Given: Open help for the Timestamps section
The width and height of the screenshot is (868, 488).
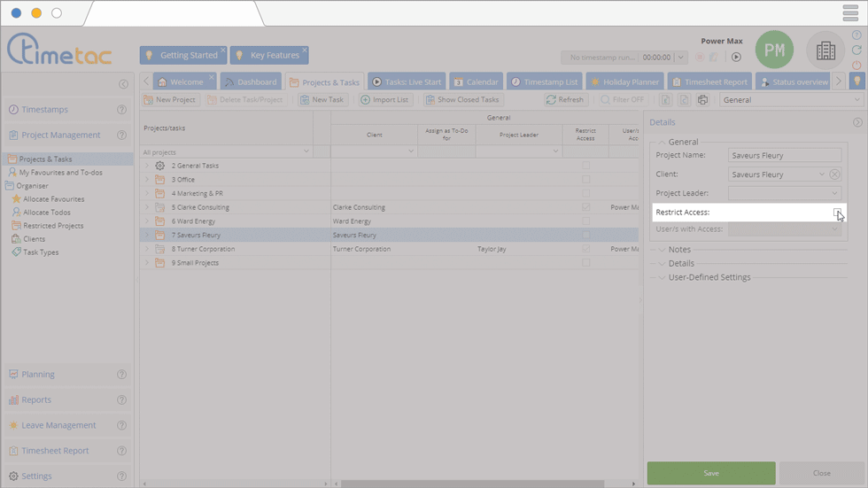Looking at the screenshot, I should click(x=122, y=110).
